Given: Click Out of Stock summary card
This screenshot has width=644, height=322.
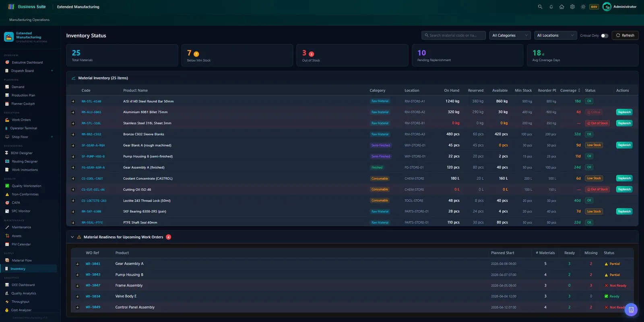Looking at the screenshot, I should [x=352, y=56].
